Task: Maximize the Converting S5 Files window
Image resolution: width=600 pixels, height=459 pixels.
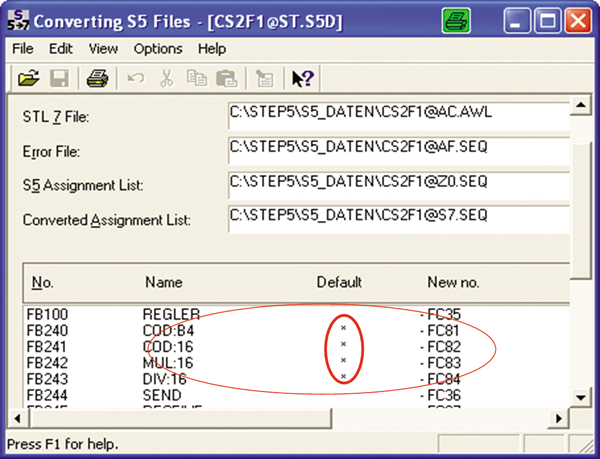Action: tap(547, 21)
